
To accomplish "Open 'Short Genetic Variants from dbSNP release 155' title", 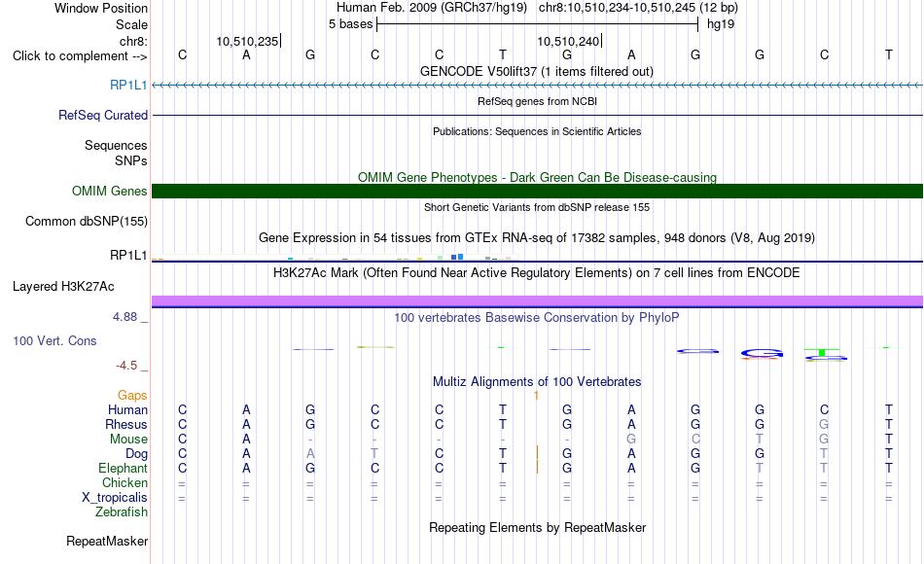I will coord(537,207).
